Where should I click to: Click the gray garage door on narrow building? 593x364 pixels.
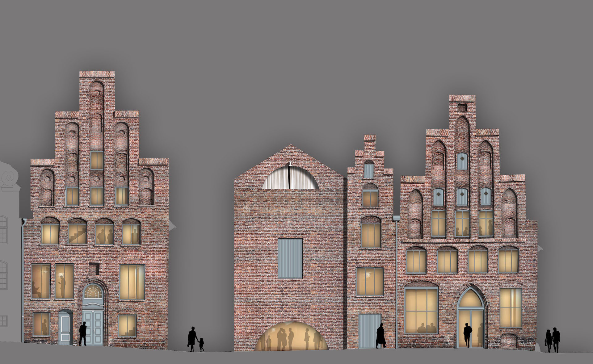coord(369,331)
